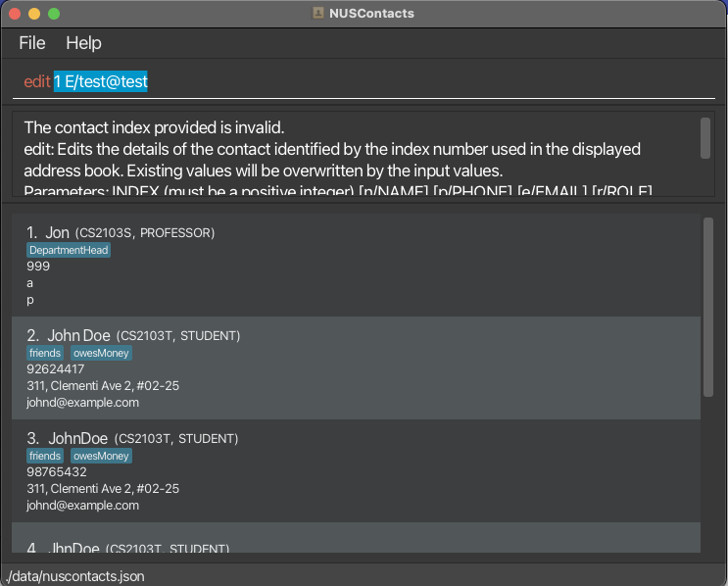Click John Doe's address 311, Clementi Ave 2
Viewport: 728px width, 586px height.
[x=103, y=386]
